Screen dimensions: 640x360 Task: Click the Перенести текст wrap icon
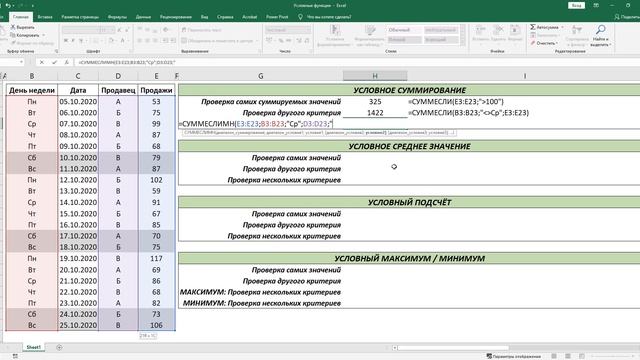pos(184,30)
